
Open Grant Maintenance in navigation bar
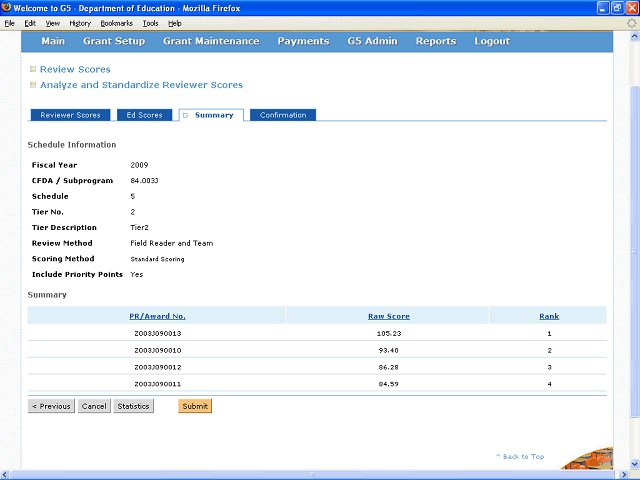213,41
